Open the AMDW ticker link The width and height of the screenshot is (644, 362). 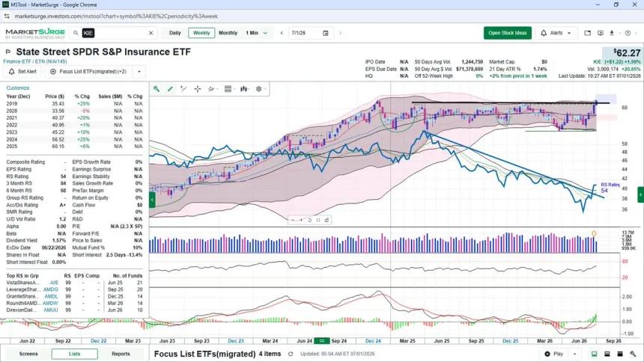coord(50,304)
